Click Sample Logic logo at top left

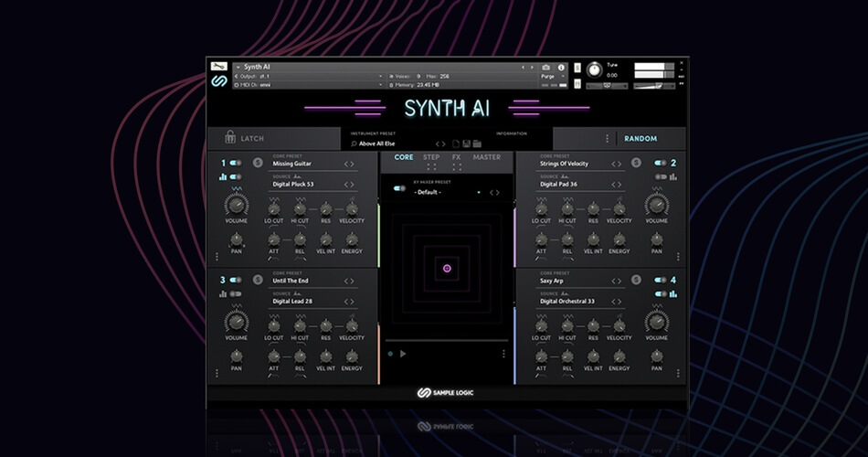click(219, 81)
